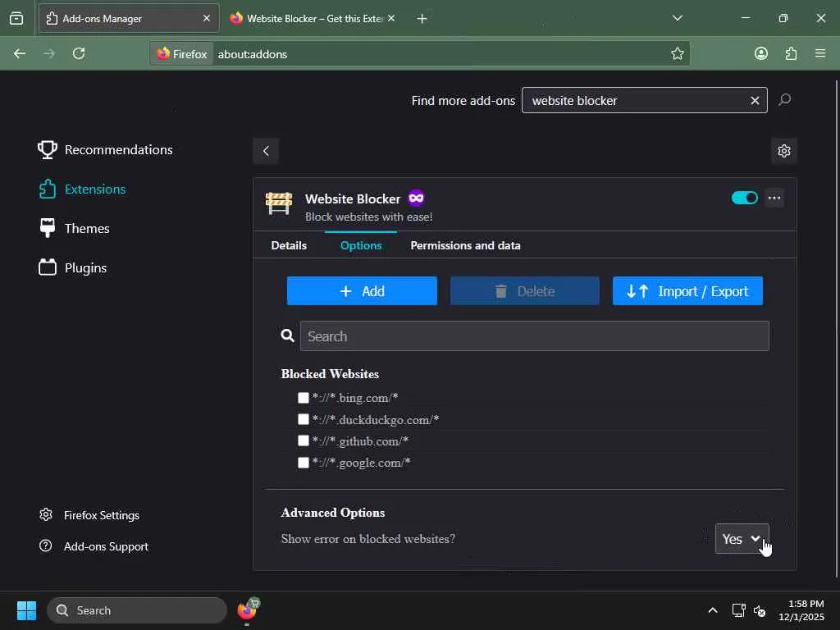Click the Website Blocker barrier icon

[279, 203]
